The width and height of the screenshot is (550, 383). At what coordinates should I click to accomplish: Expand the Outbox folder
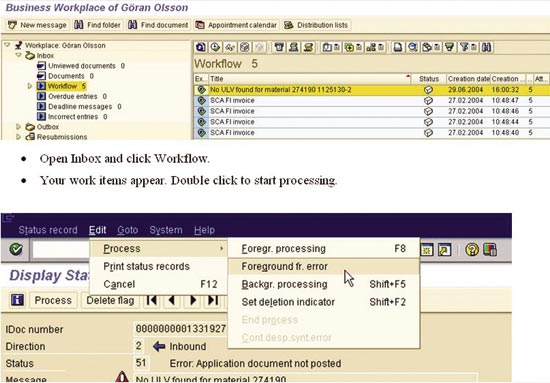tap(19, 127)
